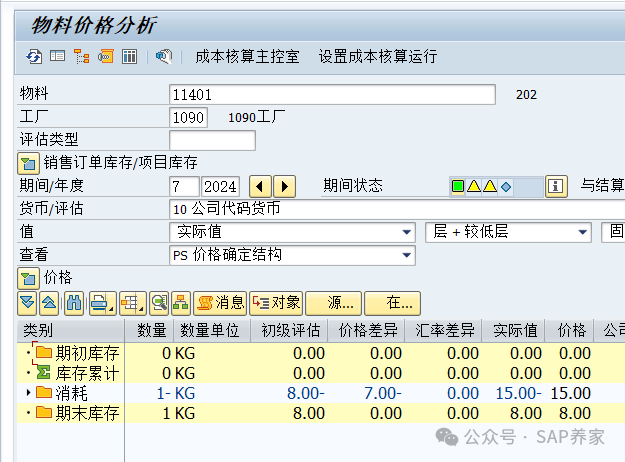Click the refresh icon in top toolbar
The height and width of the screenshot is (462, 625).
click(34, 57)
